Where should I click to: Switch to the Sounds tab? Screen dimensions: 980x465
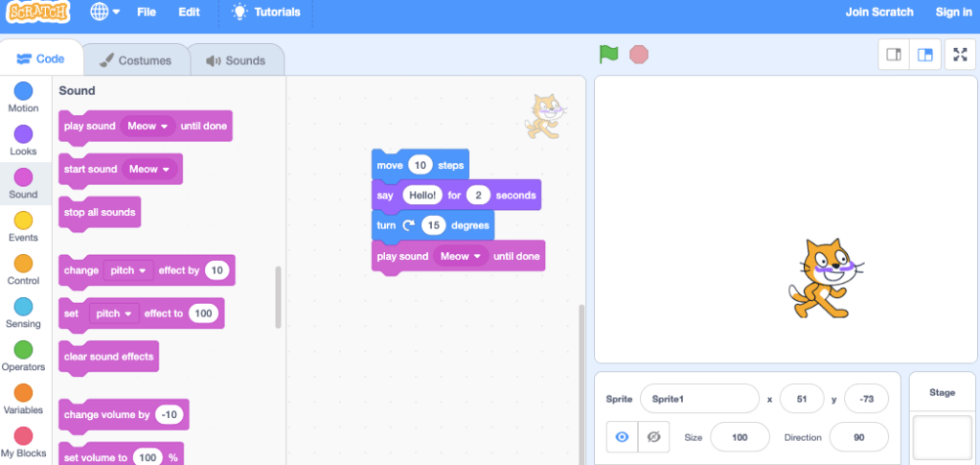[x=236, y=60]
